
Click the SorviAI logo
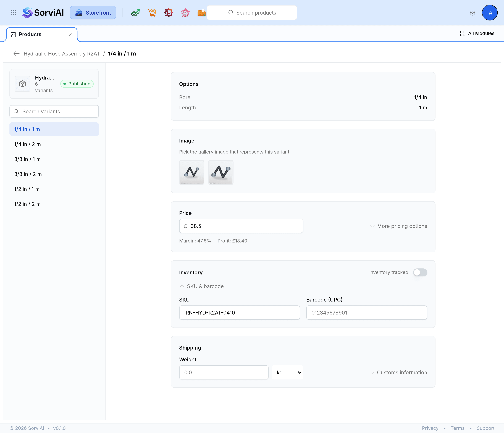[43, 13]
